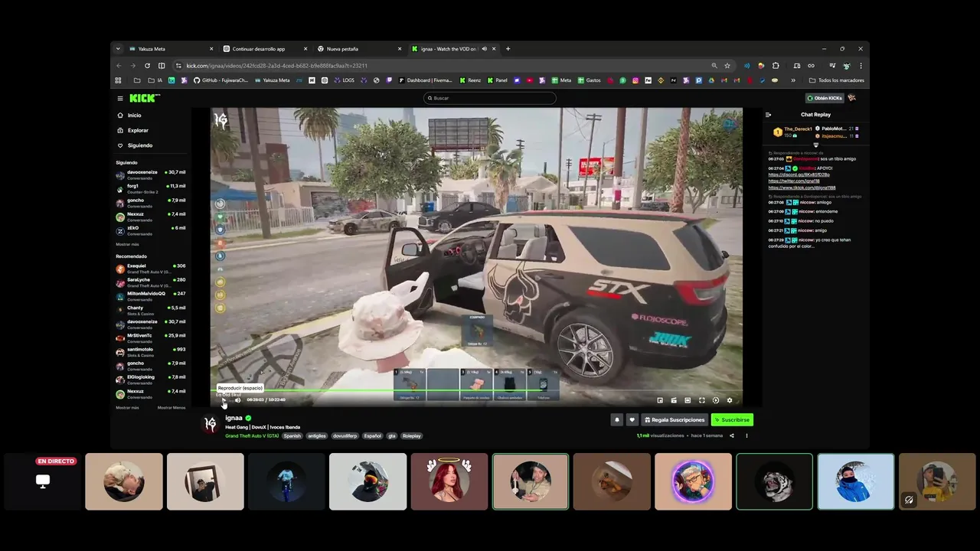980x551 pixels.
Task: Open the user avatar menu on Kick
Action: pyautogui.click(x=852, y=98)
